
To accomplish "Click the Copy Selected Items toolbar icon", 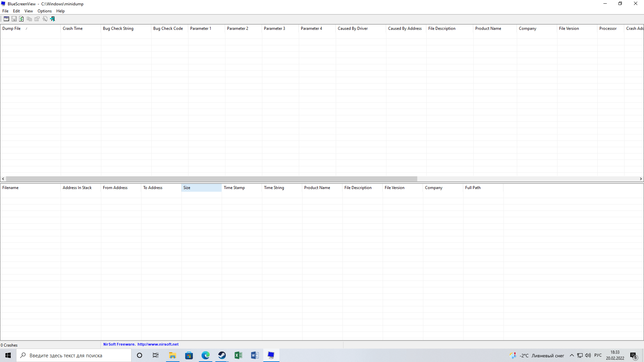I will point(29,19).
